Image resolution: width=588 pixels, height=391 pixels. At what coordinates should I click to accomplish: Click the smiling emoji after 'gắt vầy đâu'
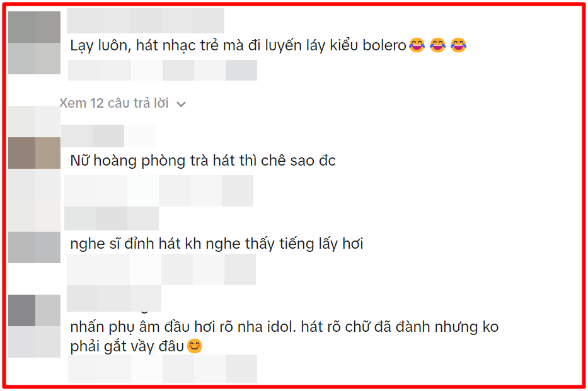point(194,346)
